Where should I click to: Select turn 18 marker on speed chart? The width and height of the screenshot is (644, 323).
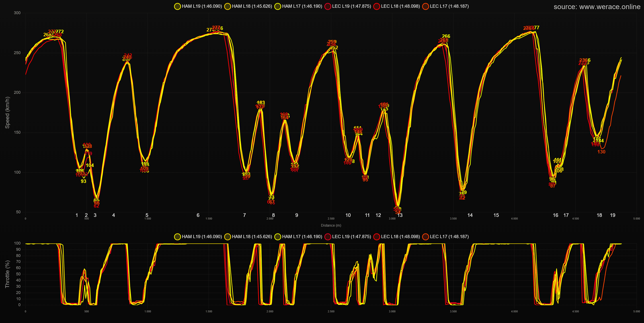(x=599, y=215)
